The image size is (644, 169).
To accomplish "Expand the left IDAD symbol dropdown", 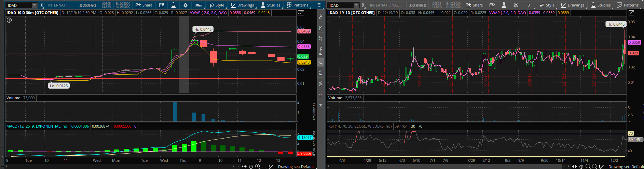I will [x=34, y=5].
